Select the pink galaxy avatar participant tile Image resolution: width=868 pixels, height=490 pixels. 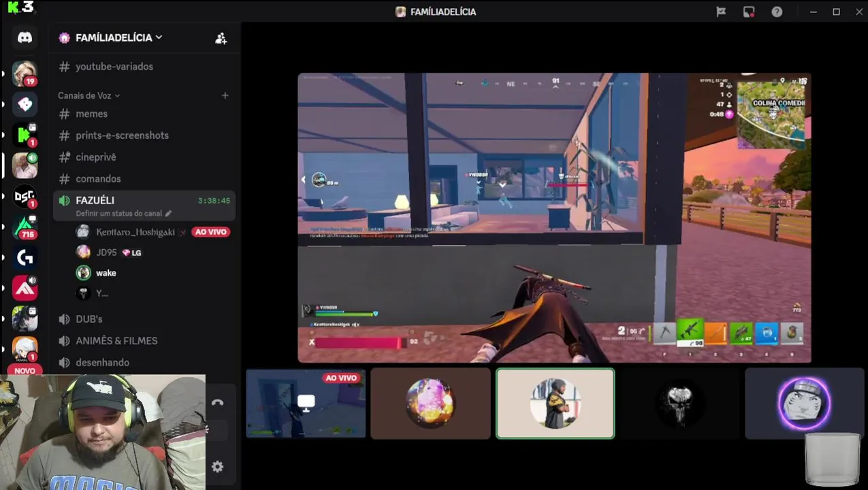pyautogui.click(x=430, y=404)
